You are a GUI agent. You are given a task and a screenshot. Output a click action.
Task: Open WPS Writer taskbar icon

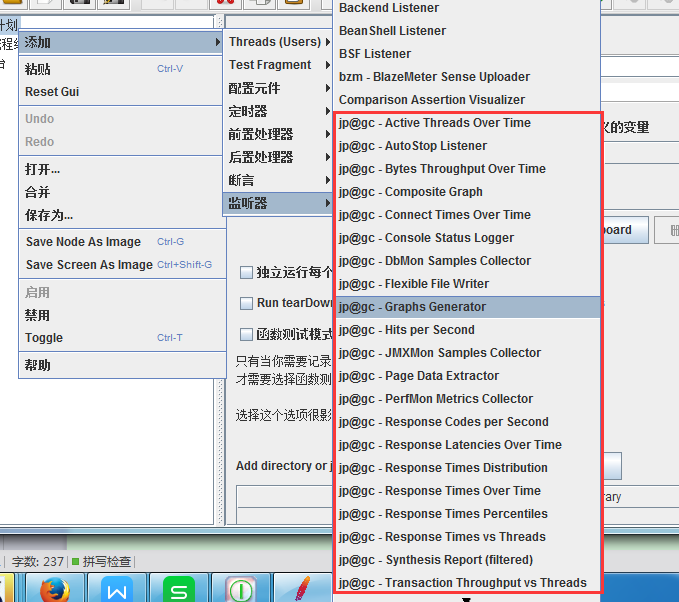coord(117,588)
